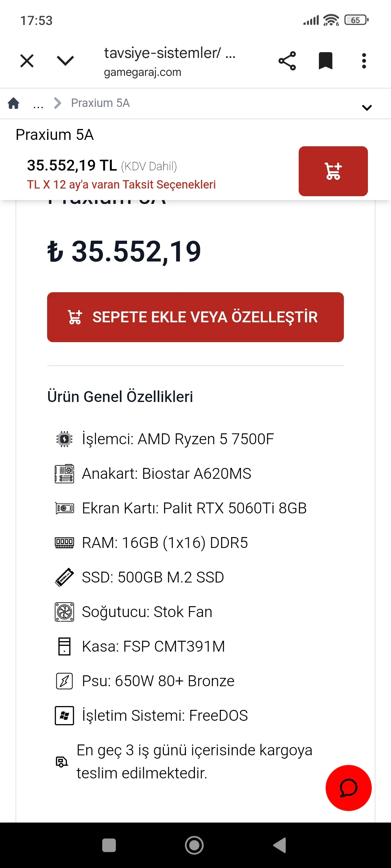Tap the graphics card icon by Ekran Kartı
This screenshot has height=868, width=391.
(64, 508)
